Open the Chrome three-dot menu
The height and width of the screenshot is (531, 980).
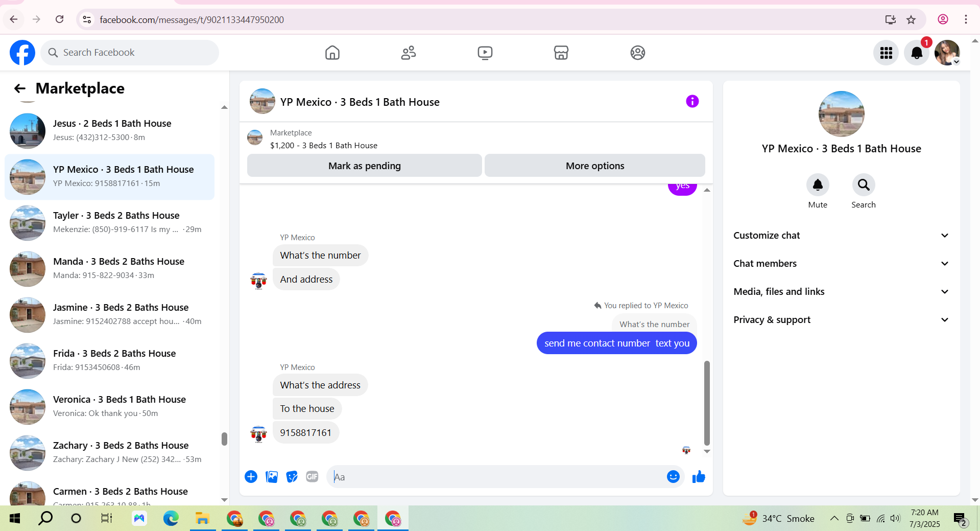pos(966,19)
